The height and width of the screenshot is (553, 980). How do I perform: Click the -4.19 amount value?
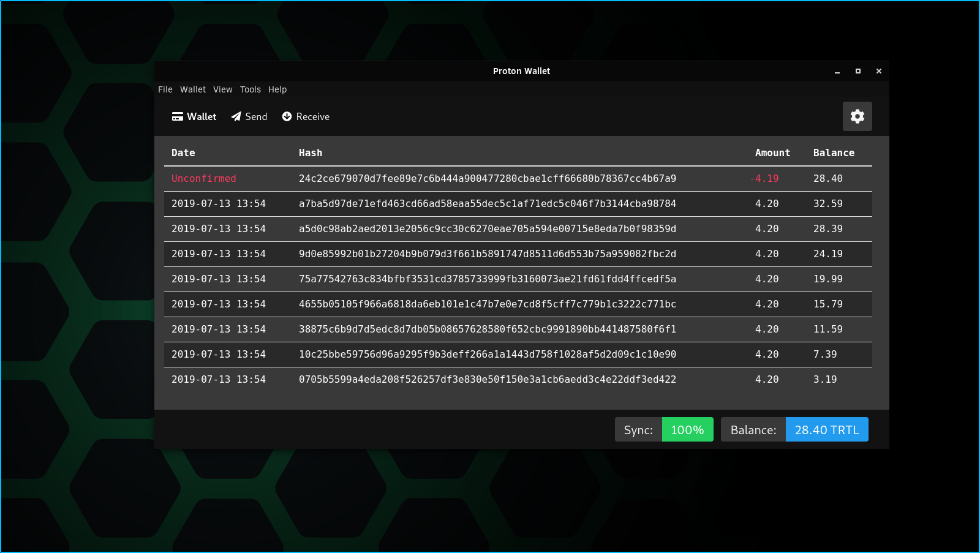click(x=764, y=178)
